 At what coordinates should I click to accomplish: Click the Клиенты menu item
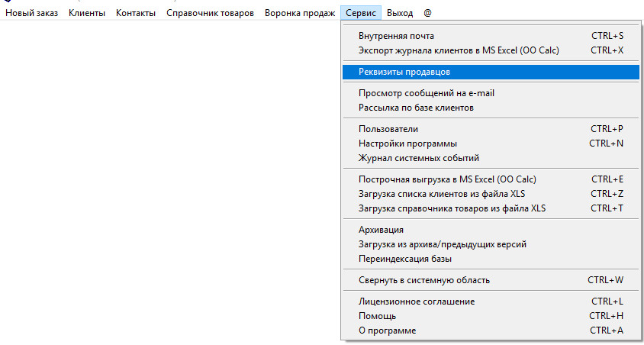(87, 14)
